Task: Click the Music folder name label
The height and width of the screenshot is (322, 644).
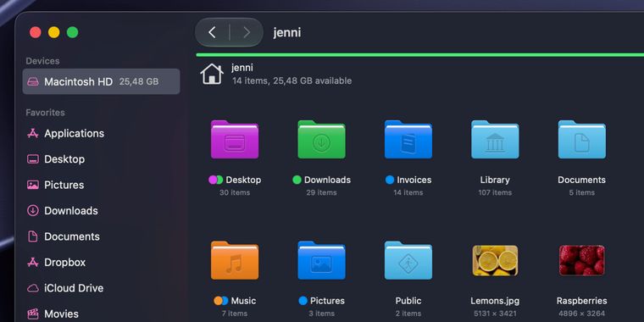Action: click(243, 301)
